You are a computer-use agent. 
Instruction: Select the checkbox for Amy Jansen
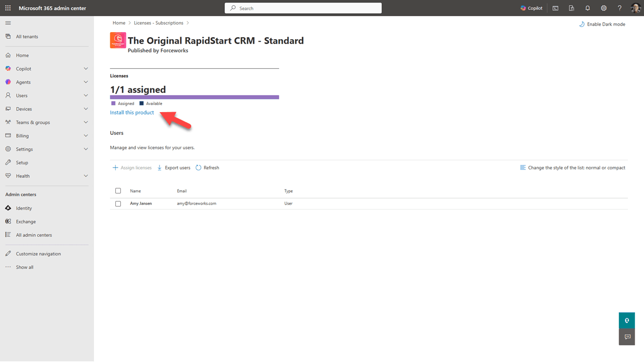point(118,204)
